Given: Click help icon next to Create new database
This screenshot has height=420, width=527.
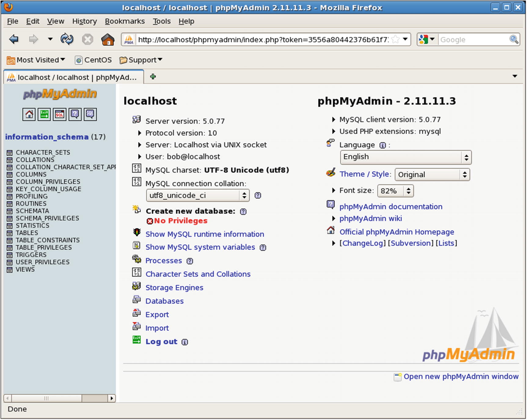Looking at the screenshot, I should 243,212.
